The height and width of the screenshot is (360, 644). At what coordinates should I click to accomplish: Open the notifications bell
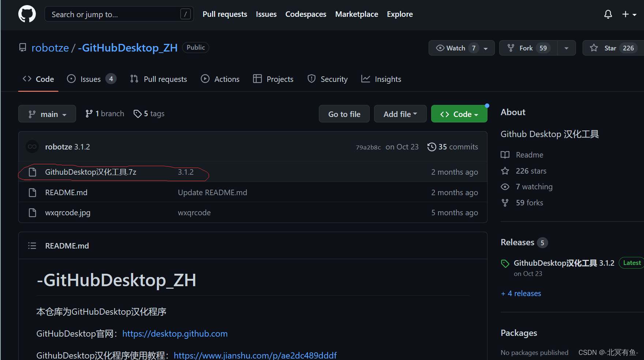(x=608, y=14)
